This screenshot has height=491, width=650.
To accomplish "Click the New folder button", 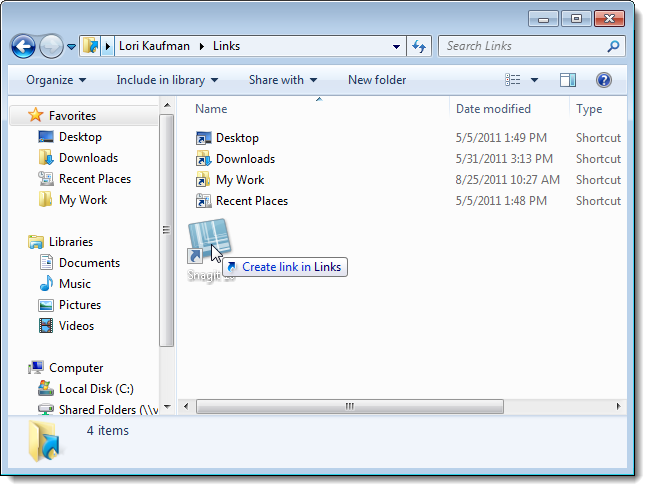I will (x=377, y=80).
